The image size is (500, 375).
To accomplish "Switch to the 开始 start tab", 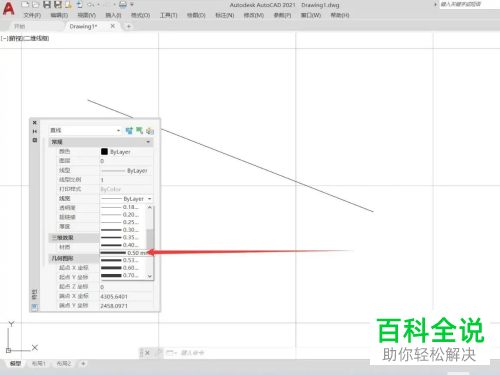I will tap(19, 26).
